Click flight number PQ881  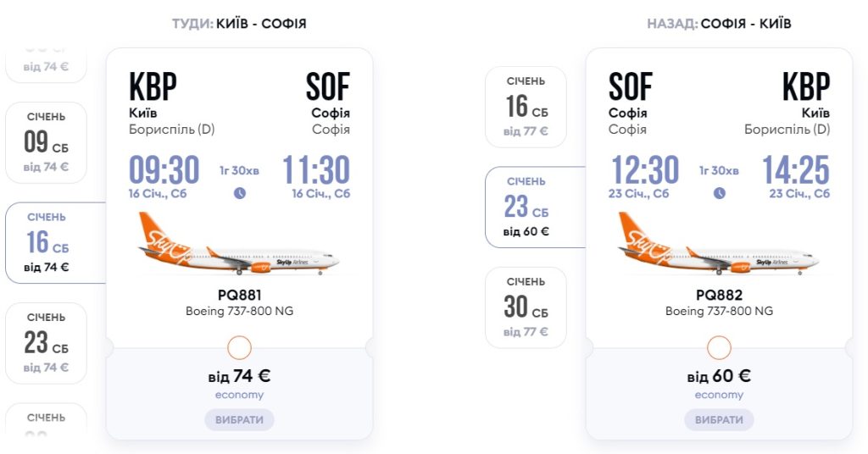(240, 295)
